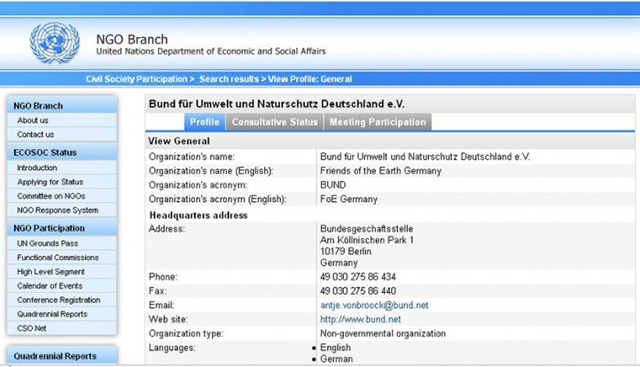Click the 'German' language entry
Screen dimensions: 640x367
click(337, 359)
